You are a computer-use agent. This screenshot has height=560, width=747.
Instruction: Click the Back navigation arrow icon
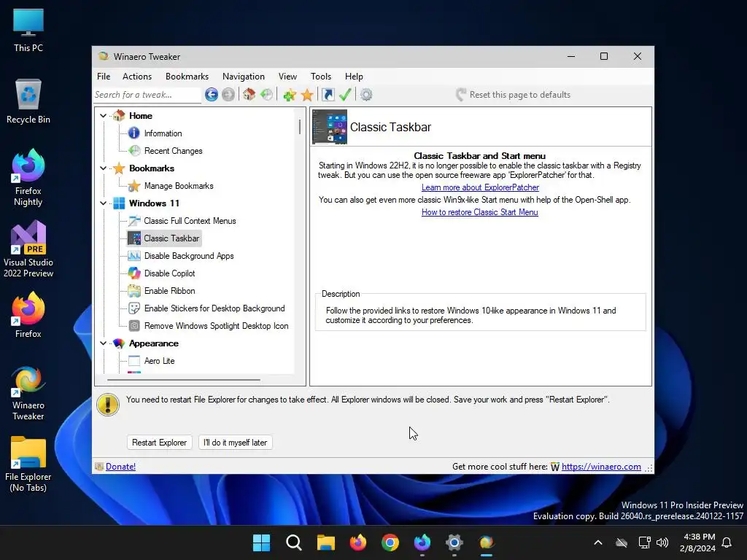pos(212,95)
